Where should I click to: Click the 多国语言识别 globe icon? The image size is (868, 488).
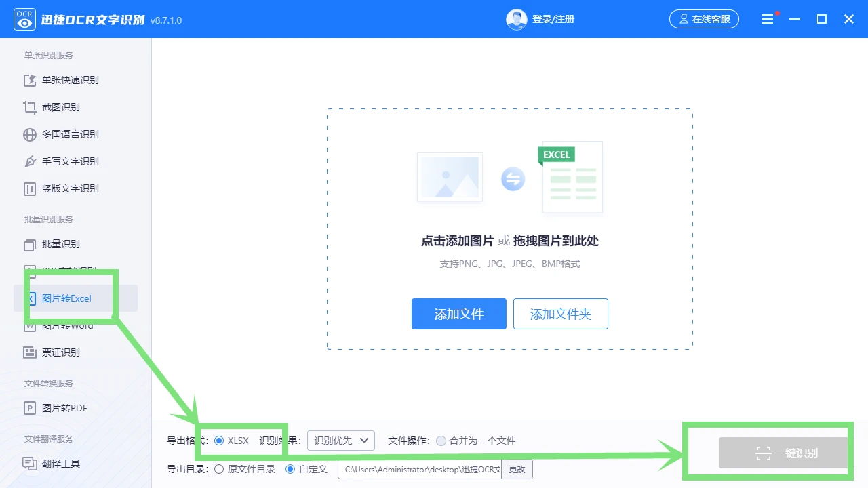point(30,134)
